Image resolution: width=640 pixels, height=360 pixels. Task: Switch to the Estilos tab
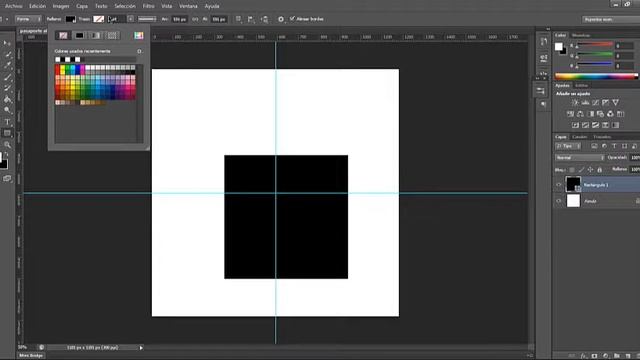pos(582,85)
